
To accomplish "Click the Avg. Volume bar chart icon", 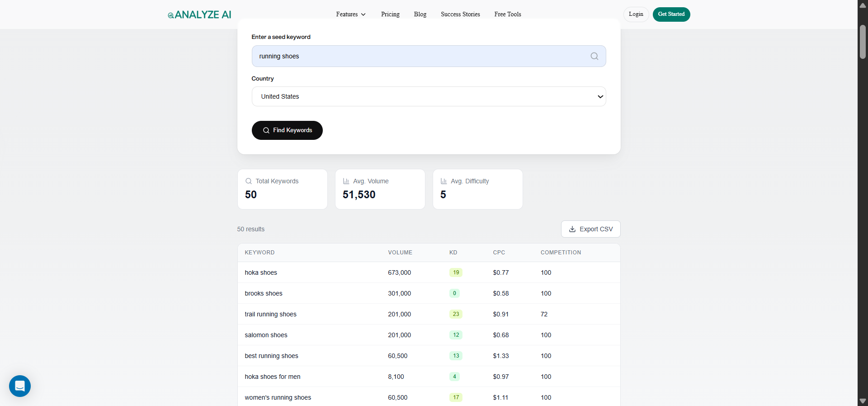I will (346, 181).
